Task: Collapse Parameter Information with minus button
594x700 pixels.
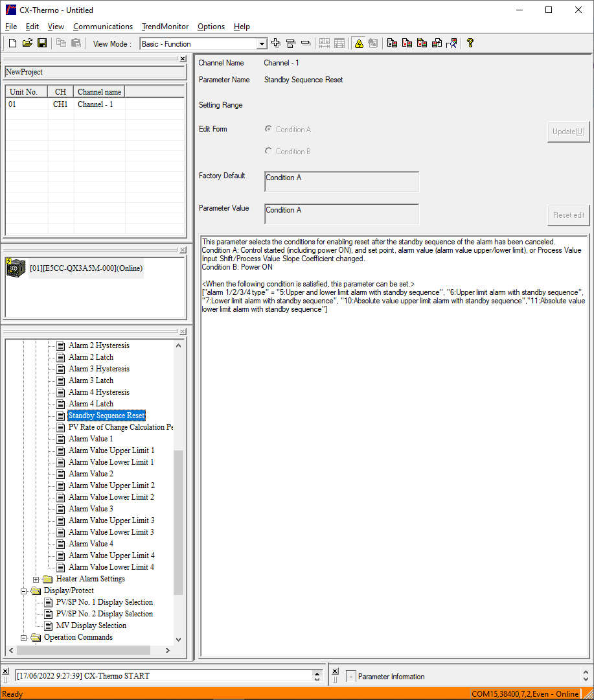Action: pos(351,676)
